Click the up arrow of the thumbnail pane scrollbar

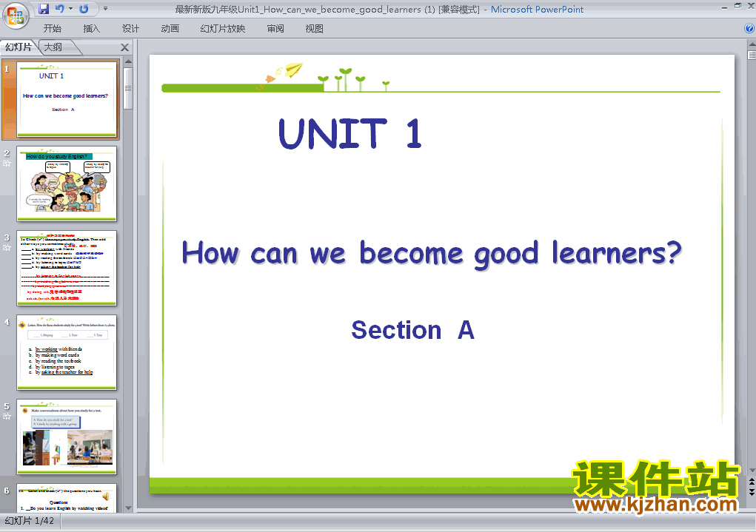pyautogui.click(x=128, y=61)
